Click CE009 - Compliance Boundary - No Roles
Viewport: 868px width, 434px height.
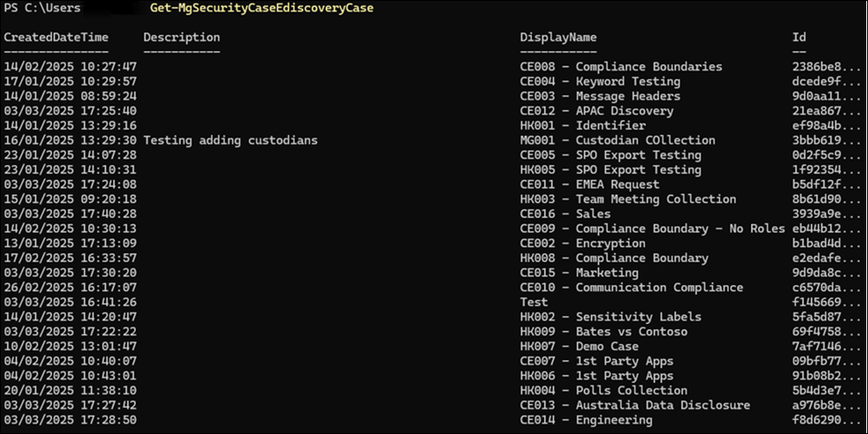[x=651, y=229]
